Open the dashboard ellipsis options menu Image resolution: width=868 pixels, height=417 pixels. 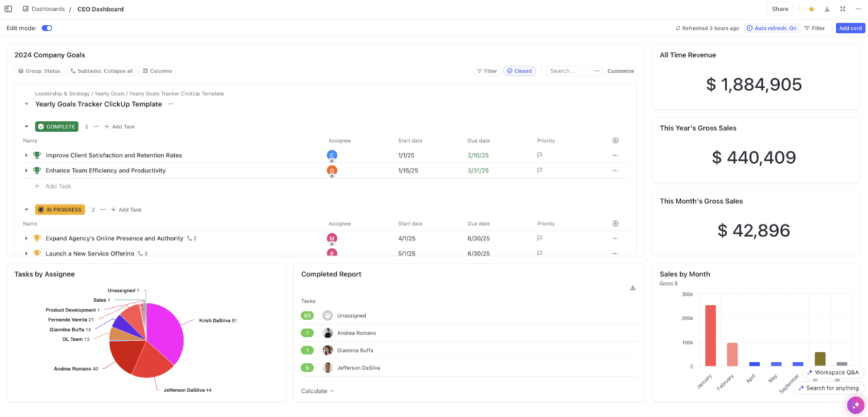(858, 9)
